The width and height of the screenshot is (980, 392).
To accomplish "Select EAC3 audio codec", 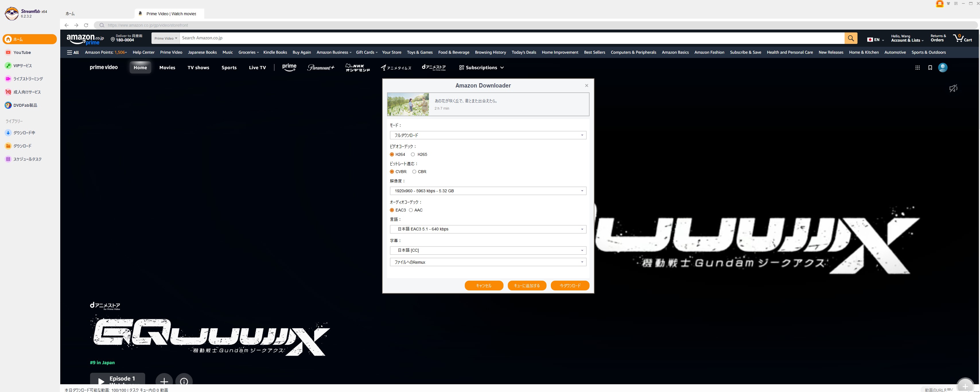I will [392, 210].
